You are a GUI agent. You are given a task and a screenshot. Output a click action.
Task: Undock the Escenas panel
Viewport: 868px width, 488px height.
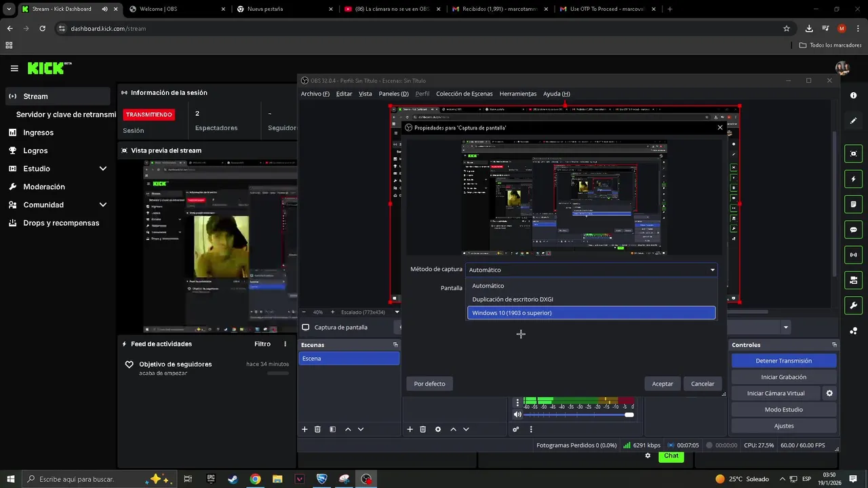[395, 345]
